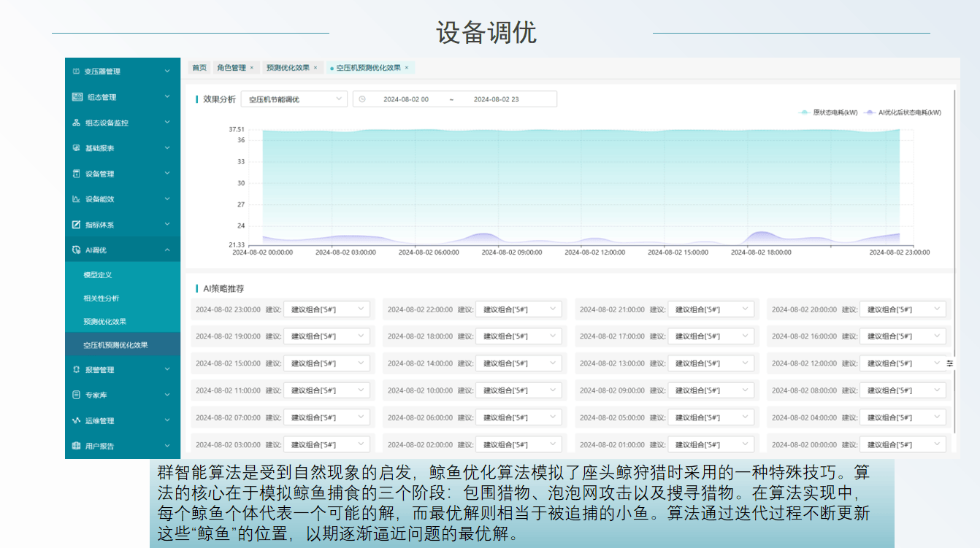Image resolution: width=980 pixels, height=548 pixels.
Task: Click end date field 2024-08-02 23
Action: [x=497, y=99]
